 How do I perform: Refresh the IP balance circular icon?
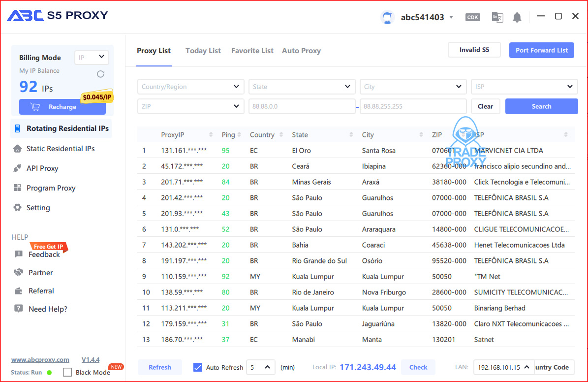coord(100,74)
